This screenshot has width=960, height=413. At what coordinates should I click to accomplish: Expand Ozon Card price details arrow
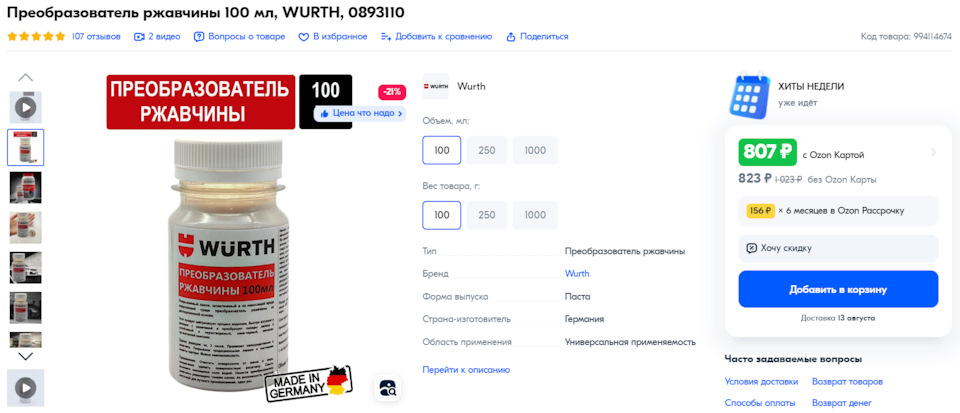[933, 152]
